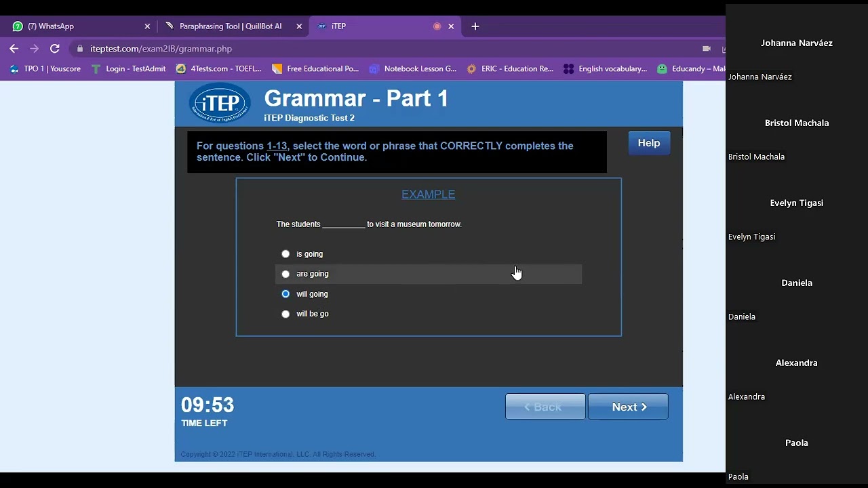Select the 'are going' radio option
Viewport: 868px width, 488px height.
point(285,274)
